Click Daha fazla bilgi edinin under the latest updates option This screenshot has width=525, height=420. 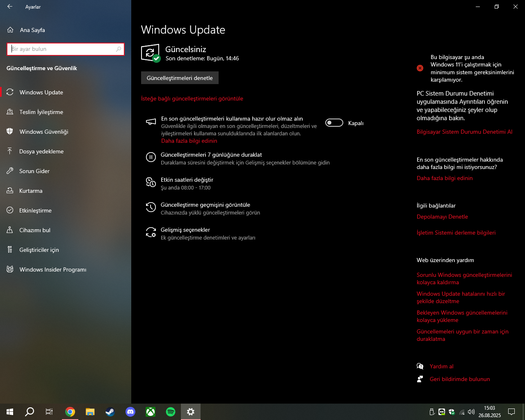[x=189, y=141]
